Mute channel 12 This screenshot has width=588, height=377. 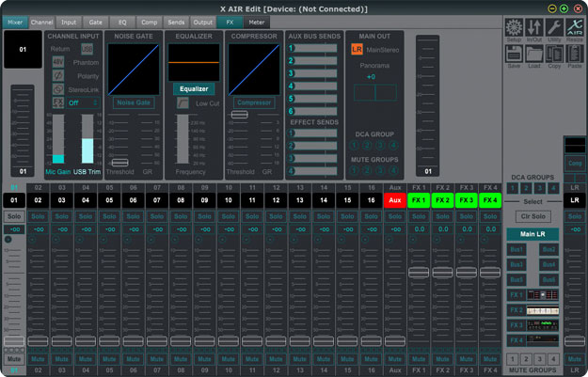[x=276, y=358]
